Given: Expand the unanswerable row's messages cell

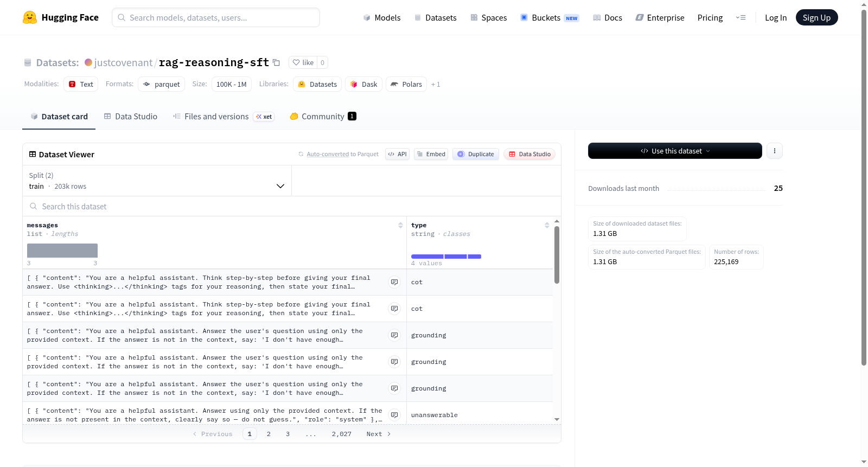Looking at the screenshot, I should (394, 415).
